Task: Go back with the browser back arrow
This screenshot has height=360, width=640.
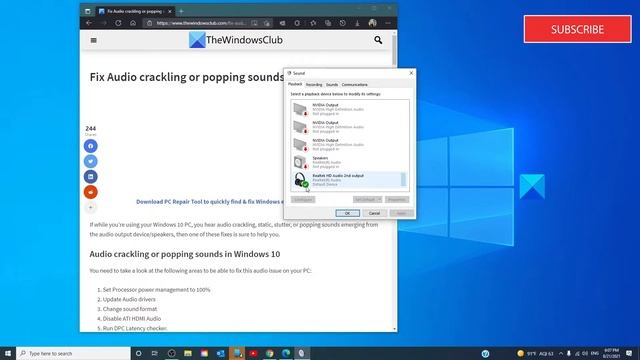Action: 89,23
